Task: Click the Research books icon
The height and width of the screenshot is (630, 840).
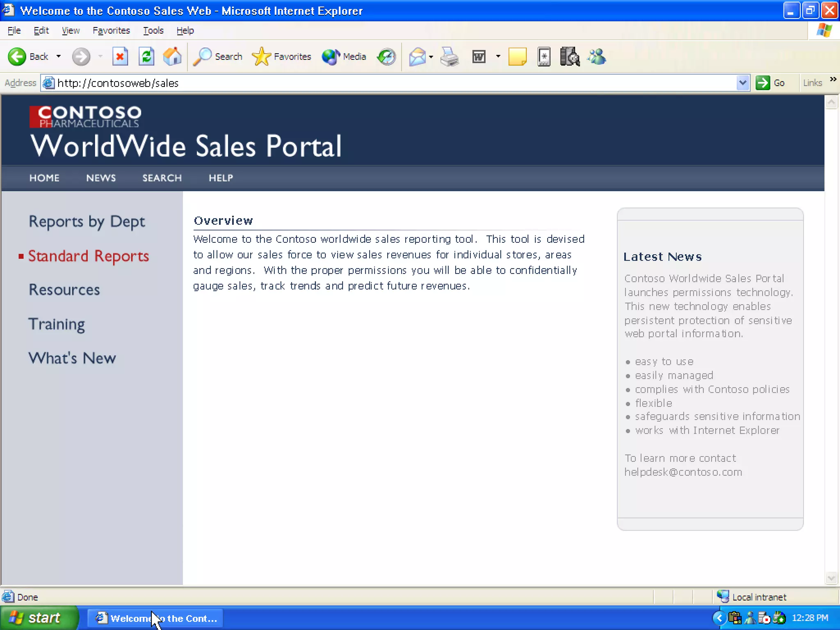Action: coord(570,57)
